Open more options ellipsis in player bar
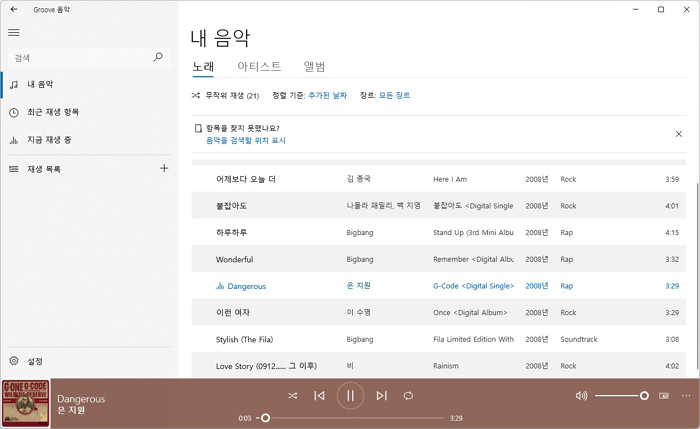Image resolution: width=700 pixels, height=429 pixels. pos(686,396)
